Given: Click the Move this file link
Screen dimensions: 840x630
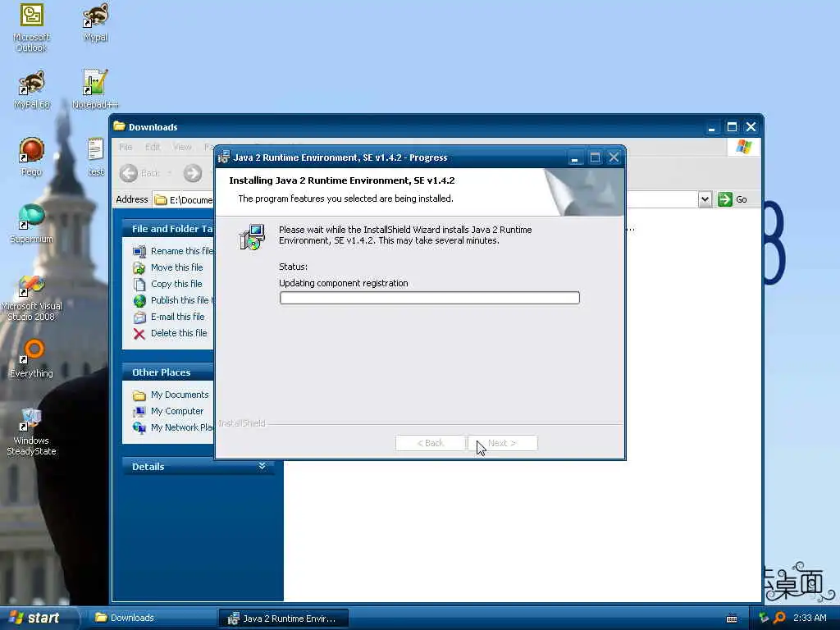Looking at the screenshot, I should (177, 267).
